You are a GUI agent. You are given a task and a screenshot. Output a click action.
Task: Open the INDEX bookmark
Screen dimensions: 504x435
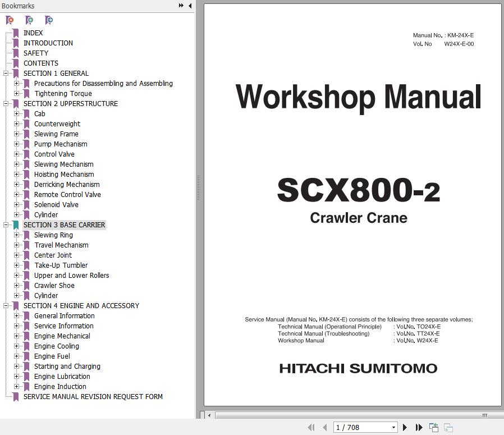coord(33,33)
